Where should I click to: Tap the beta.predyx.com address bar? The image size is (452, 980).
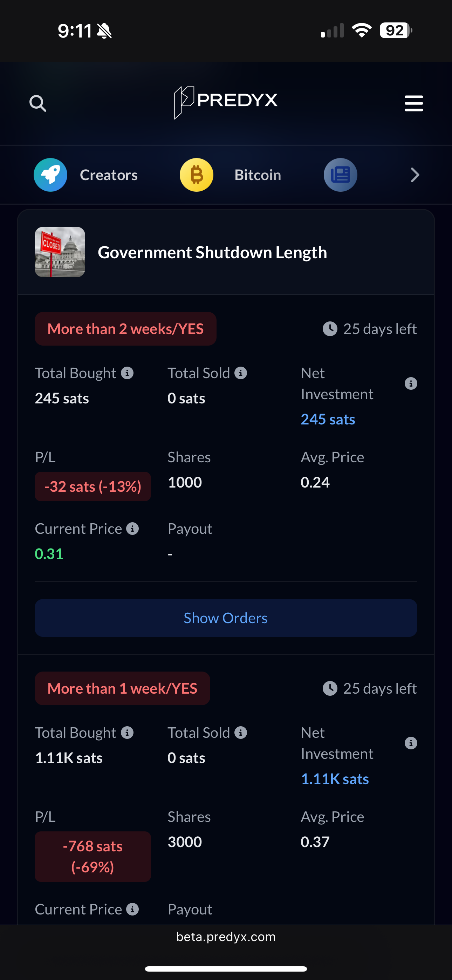pyautogui.click(x=226, y=937)
